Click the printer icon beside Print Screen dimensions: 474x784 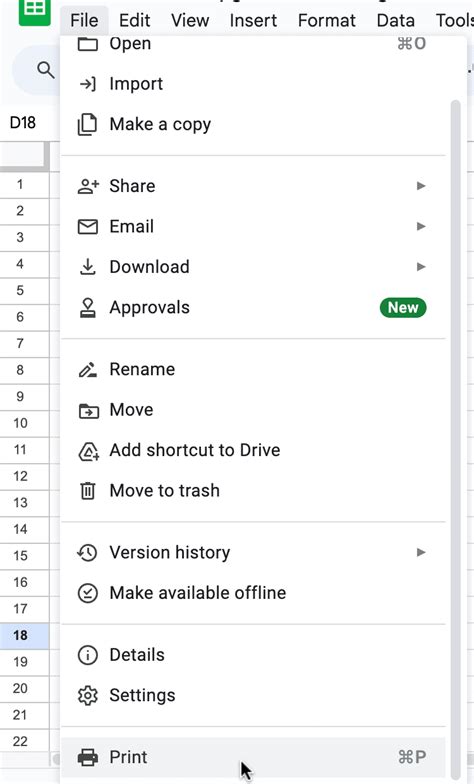point(88,757)
